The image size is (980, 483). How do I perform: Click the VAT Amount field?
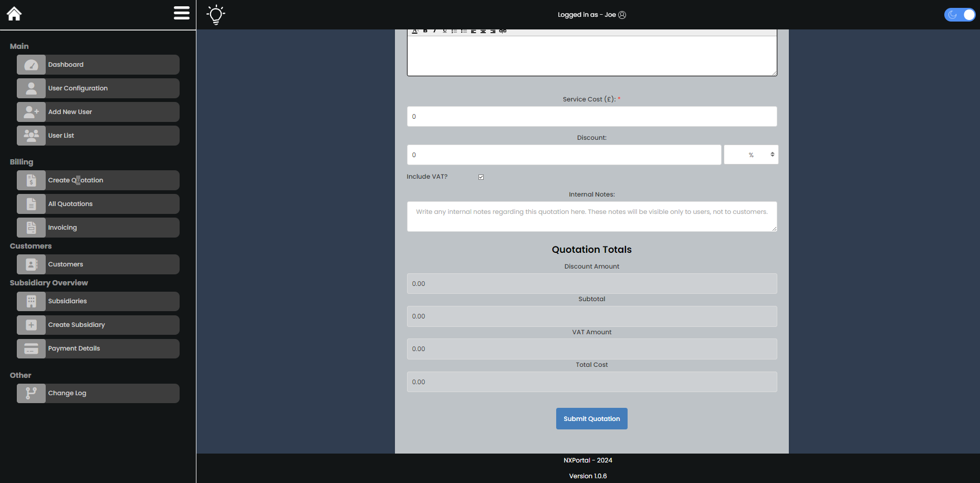pyautogui.click(x=592, y=349)
